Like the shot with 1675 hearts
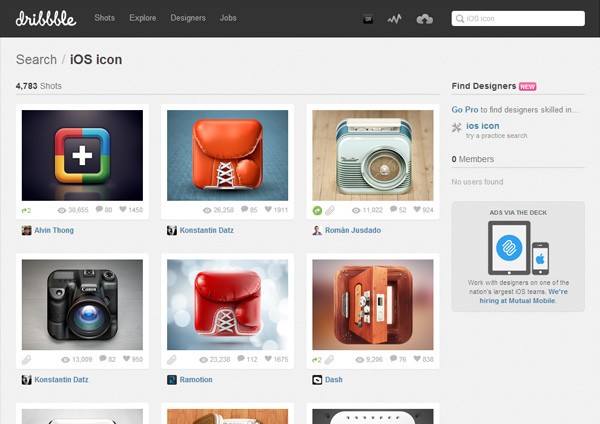The width and height of the screenshot is (600, 424). pyautogui.click(x=268, y=359)
